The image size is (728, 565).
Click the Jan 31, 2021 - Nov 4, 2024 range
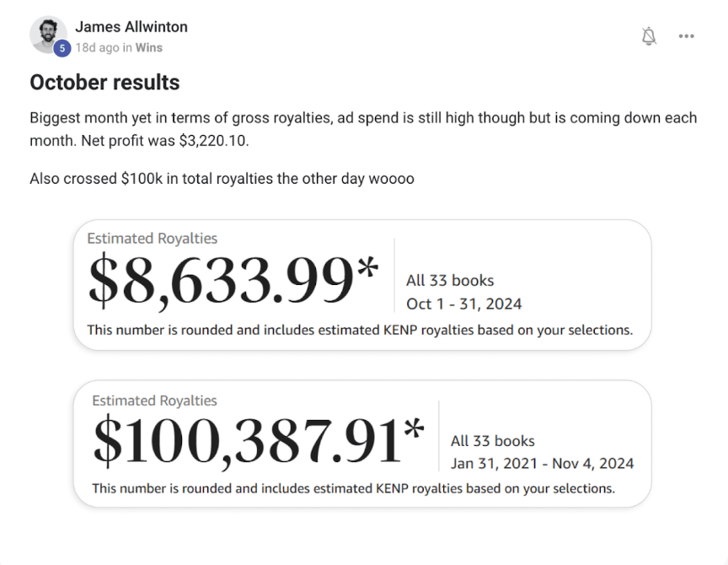click(x=542, y=464)
